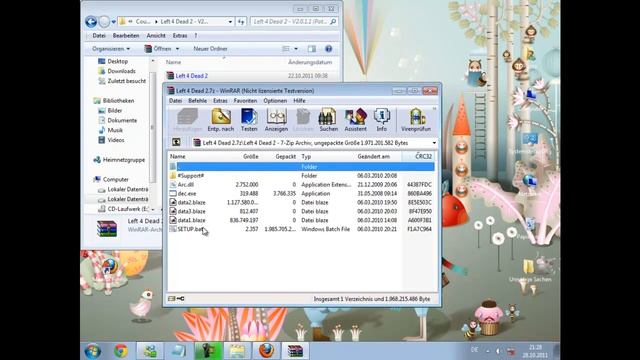Image resolution: width=640 pixels, height=360 pixels.
Task: Open the Explorer view options dropdown arrow
Action: point(296,49)
